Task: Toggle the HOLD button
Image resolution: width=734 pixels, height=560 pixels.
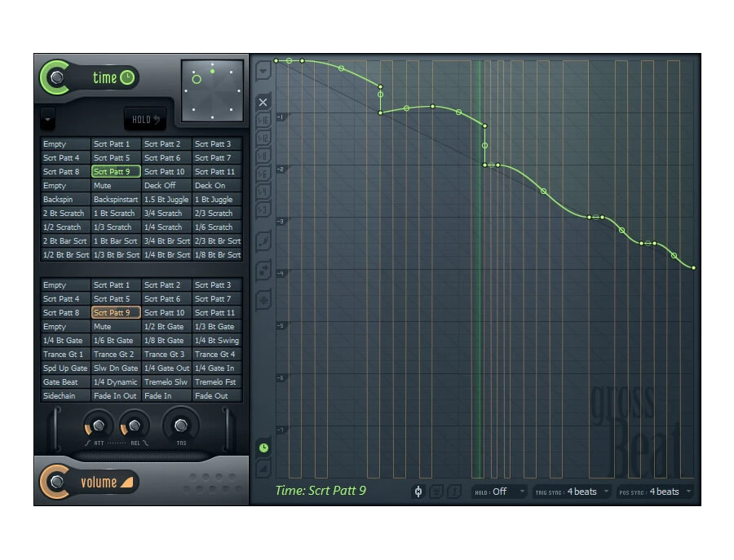Action: click(x=145, y=120)
